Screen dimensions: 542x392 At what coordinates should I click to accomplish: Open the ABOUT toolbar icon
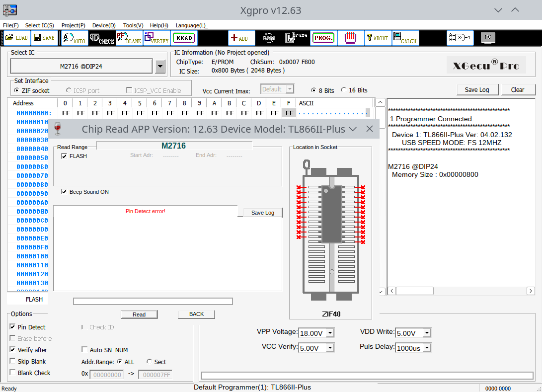(x=377, y=38)
